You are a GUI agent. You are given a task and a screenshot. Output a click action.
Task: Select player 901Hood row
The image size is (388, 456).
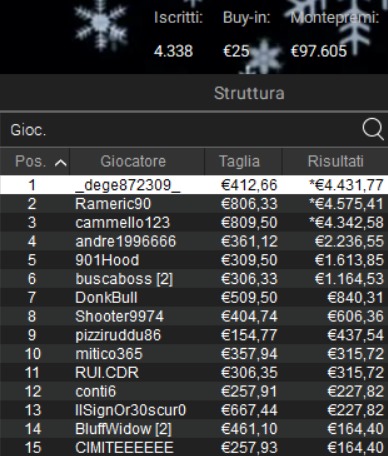tap(194, 260)
